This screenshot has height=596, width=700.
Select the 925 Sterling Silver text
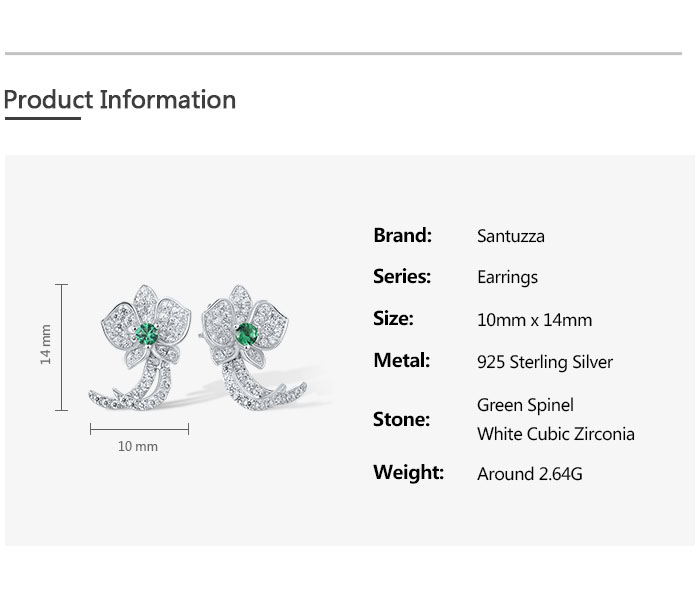click(545, 362)
